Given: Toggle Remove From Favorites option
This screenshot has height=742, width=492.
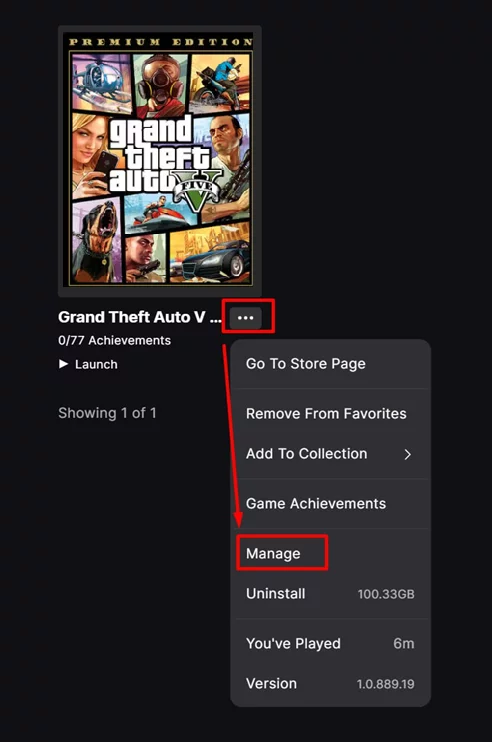Looking at the screenshot, I should pos(331,413).
